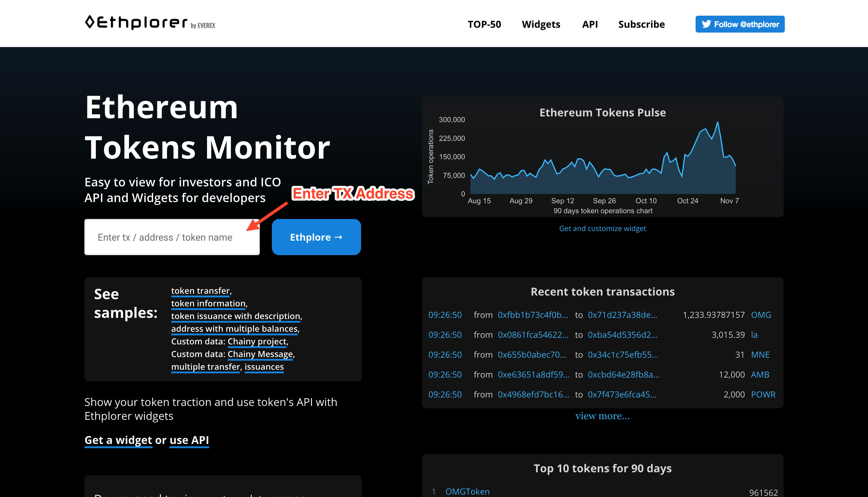Open sender address 0xe63651a8df59...
Screen dimensions: 868x497
tap(533, 375)
